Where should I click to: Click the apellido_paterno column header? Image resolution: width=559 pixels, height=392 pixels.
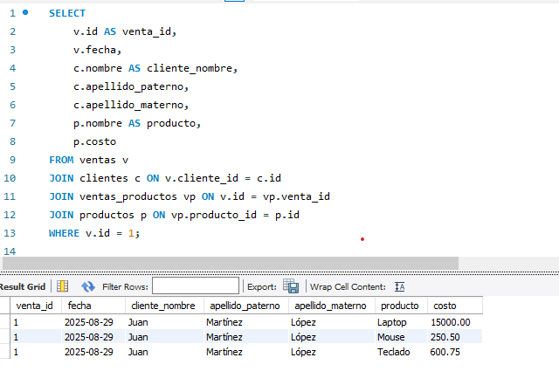(246, 306)
